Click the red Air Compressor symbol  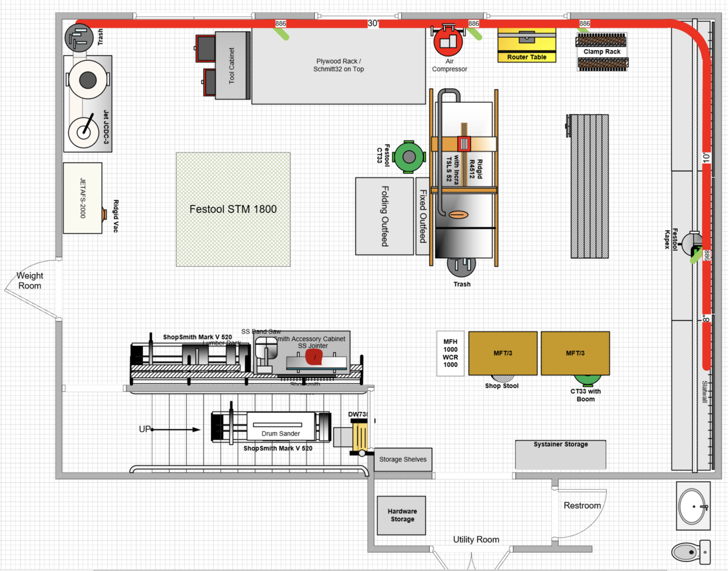click(448, 41)
